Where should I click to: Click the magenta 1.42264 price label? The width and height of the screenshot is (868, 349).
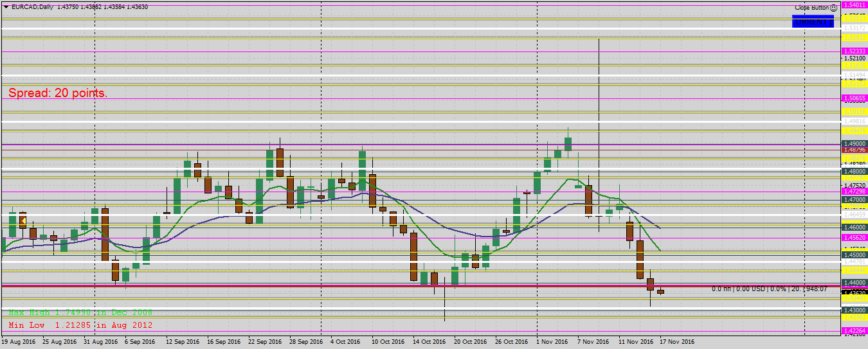(x=854, y=331)
